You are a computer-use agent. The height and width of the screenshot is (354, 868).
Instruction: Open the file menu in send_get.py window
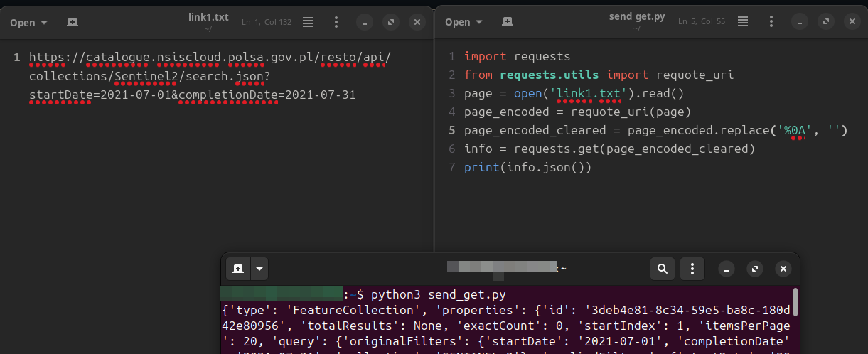pyautogui.click(x=464, y=22)
